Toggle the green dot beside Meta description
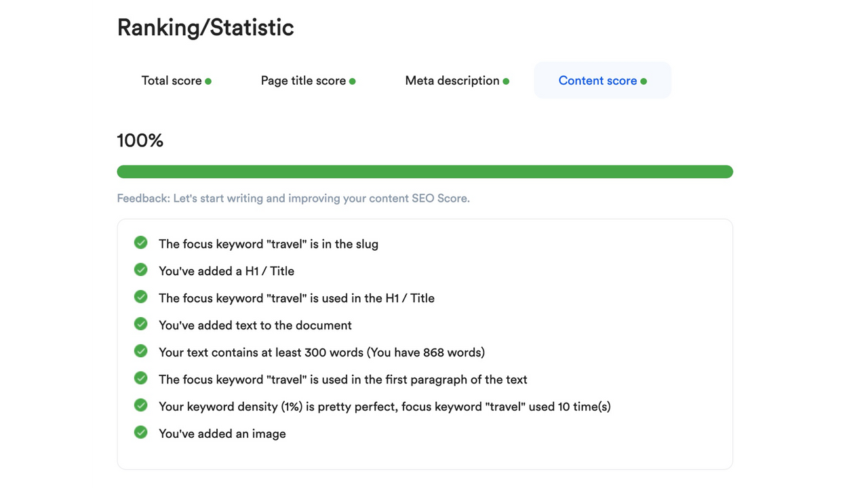868x488 pixels. click(x=507, y=81)
